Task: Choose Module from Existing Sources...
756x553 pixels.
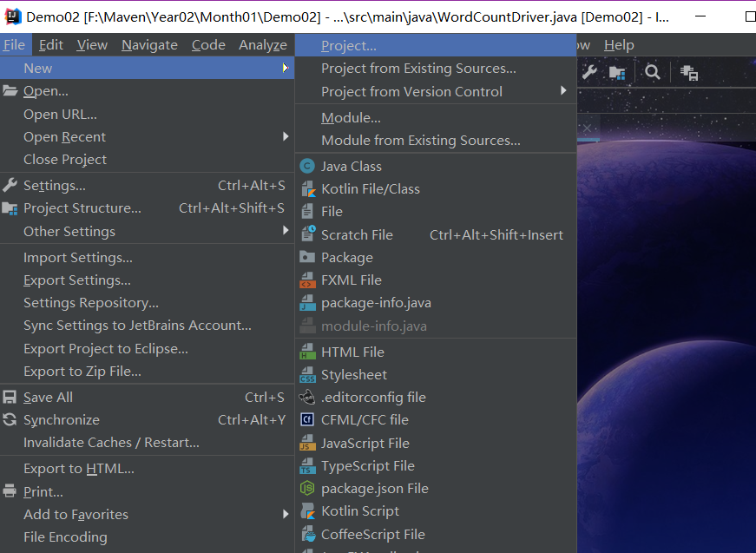Action: click(x=436, y=141)
